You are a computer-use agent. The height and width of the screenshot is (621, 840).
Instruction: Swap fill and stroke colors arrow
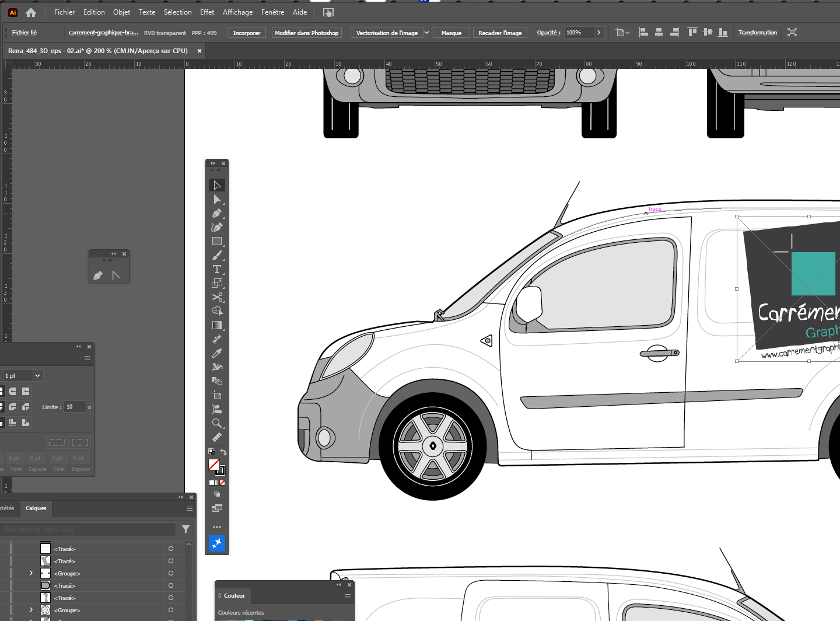pos(223,452)
